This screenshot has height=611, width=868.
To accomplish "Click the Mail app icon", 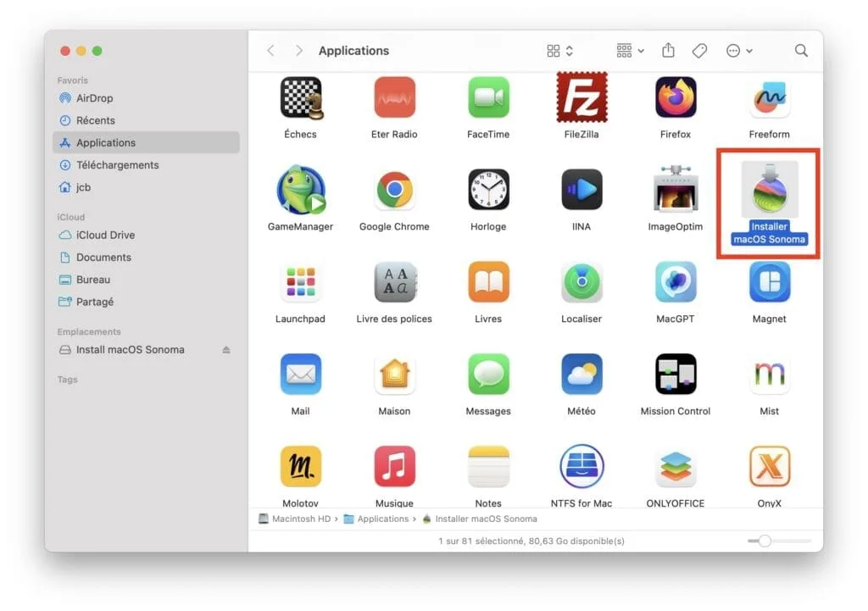I will pos(301,374).
